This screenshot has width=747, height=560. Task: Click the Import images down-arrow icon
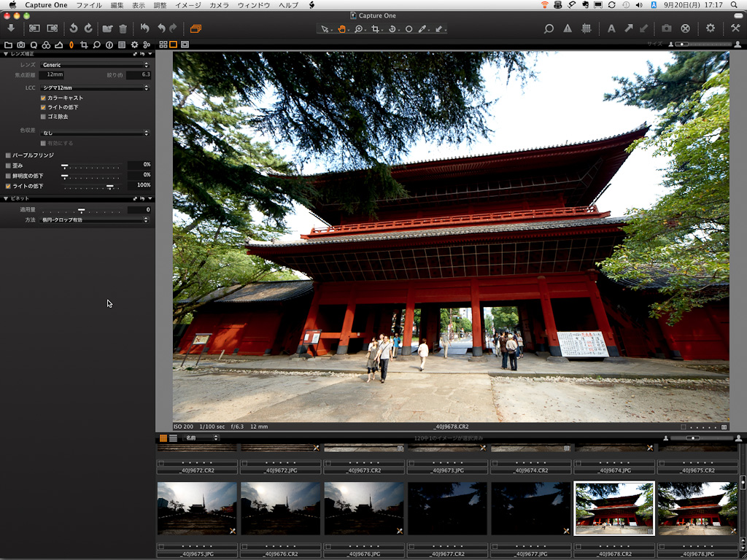click(11, 28)
